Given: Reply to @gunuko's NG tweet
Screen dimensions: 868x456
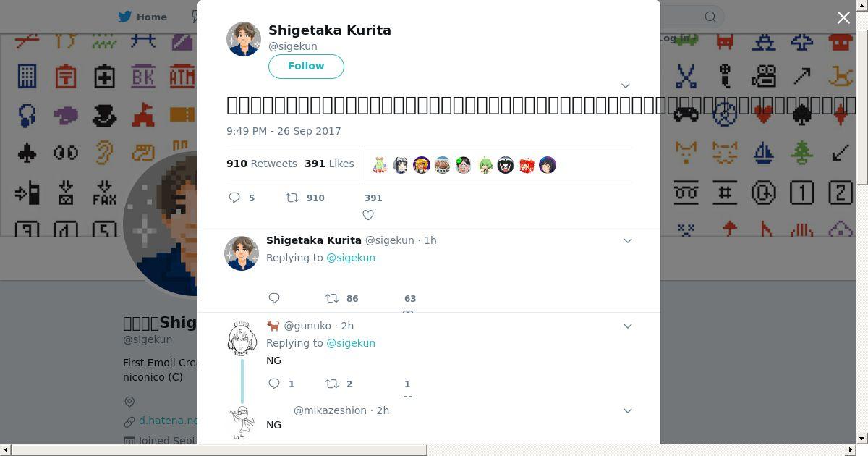Looking at the screenshot, I should click(x=274, y=384).
